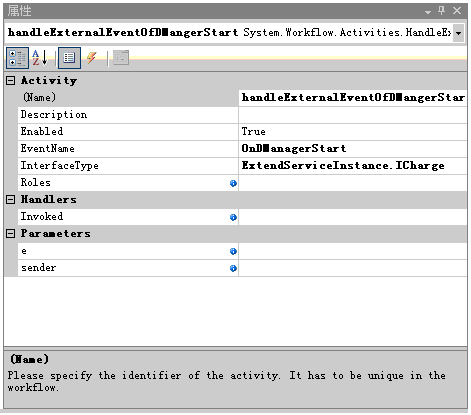Select the Roles property label
Viewport: 471px width, 415px height.
[x=35, y=182]
